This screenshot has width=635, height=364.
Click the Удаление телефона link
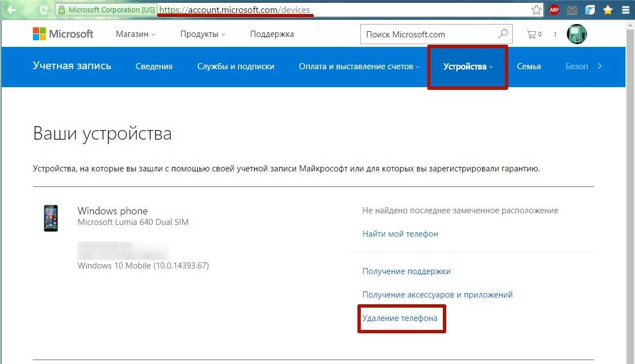point(400,318)
